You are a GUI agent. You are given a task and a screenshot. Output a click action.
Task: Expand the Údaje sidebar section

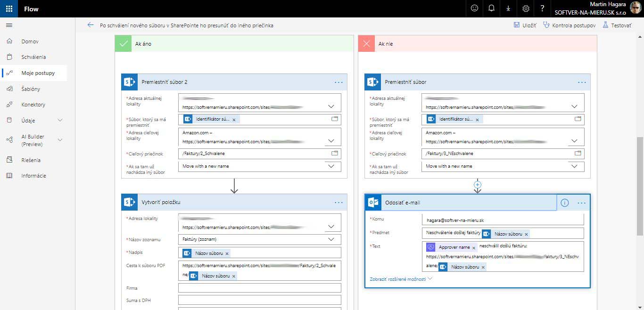pyautogui.click(x=60, y=121)
